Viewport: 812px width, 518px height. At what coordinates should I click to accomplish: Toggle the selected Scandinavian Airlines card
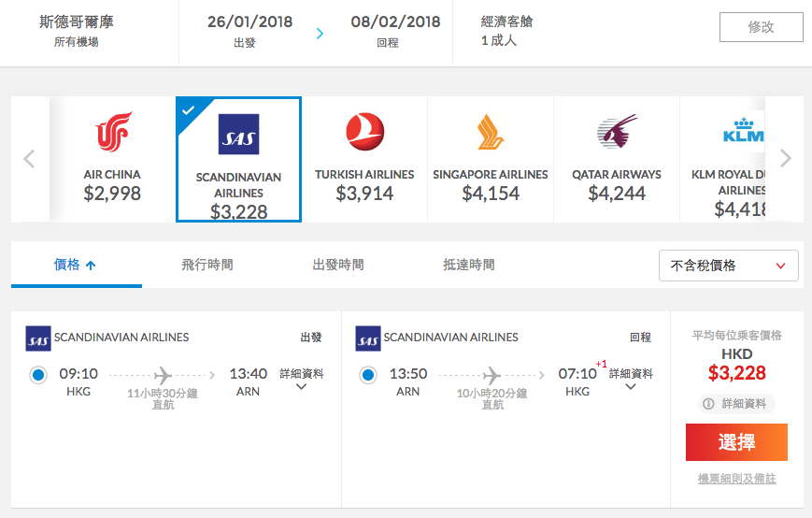pyautogui.click(x=238, y=159)
